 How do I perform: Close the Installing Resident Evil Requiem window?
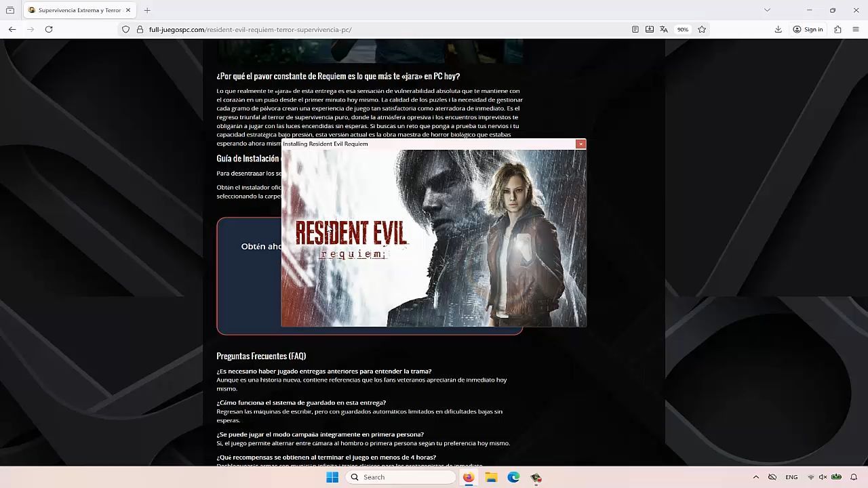pyautogui.click(x=580, y=144)
